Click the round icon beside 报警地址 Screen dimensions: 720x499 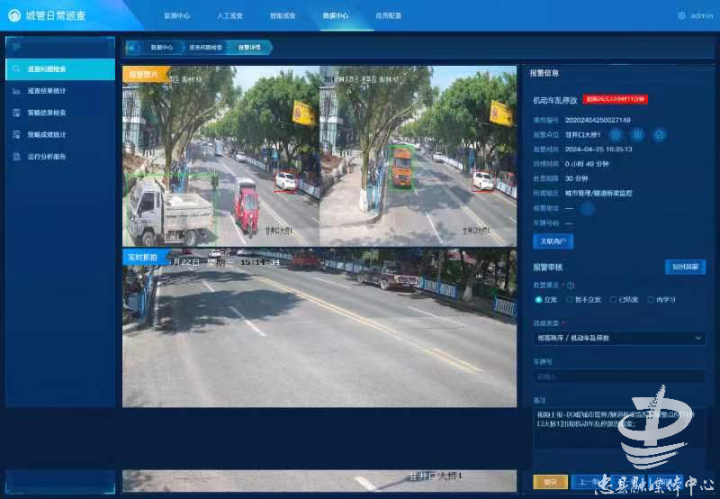coord(588,208)
